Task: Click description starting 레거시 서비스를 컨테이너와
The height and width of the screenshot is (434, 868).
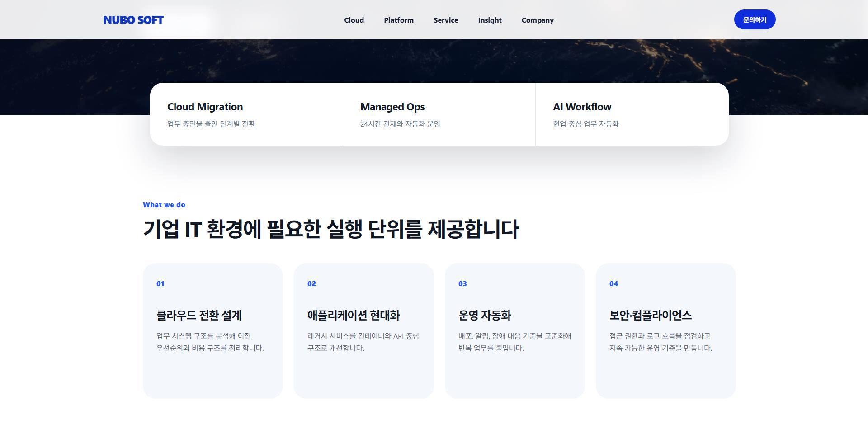Action: [363, 342]
